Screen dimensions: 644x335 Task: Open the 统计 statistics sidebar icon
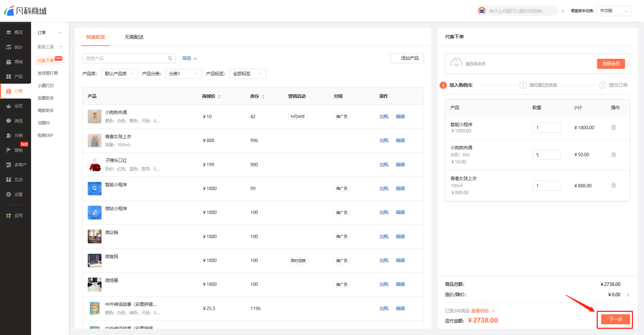point(9,47)
